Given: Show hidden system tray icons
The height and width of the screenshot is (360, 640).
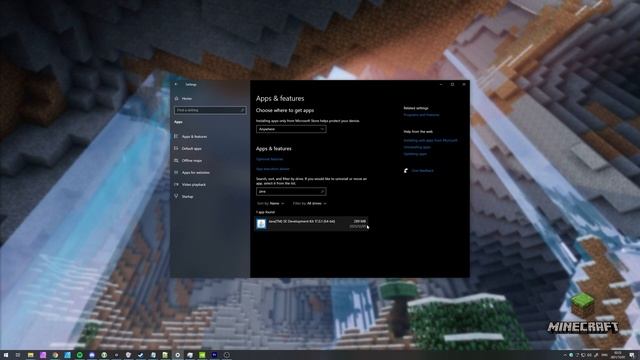Looking at the screenshot, I should [565, 355].
